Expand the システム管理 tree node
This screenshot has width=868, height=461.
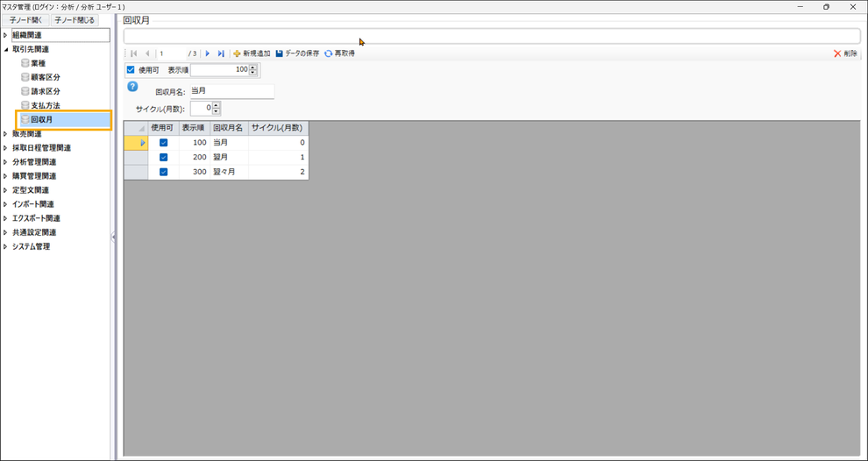[5, 247]
